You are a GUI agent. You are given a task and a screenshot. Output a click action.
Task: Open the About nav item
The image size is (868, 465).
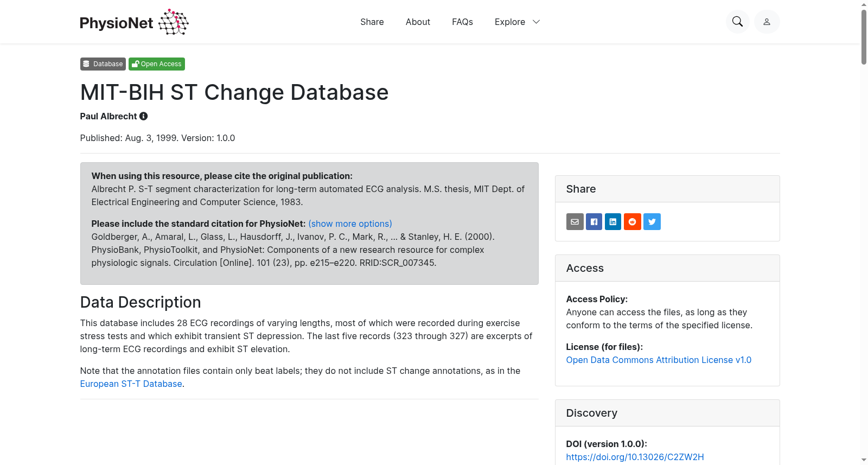coord(418,22)
